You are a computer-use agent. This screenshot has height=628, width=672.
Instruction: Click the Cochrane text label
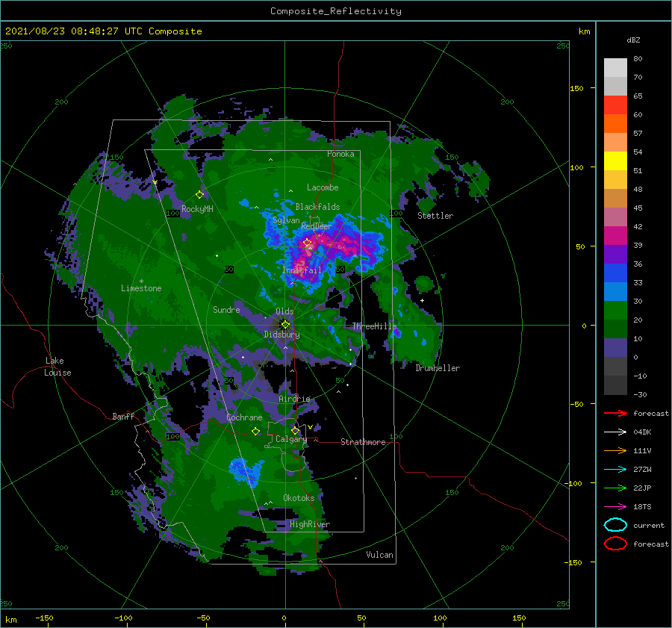[x=244, y=417]
